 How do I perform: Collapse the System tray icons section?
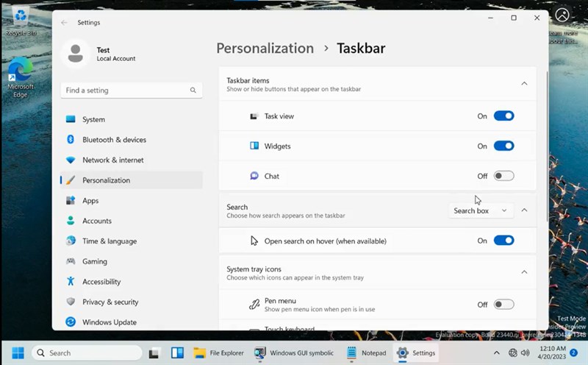524,272
